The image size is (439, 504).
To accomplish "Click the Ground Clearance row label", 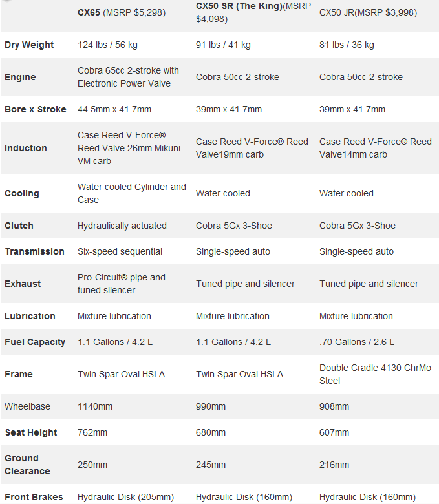I will [27, 465].
